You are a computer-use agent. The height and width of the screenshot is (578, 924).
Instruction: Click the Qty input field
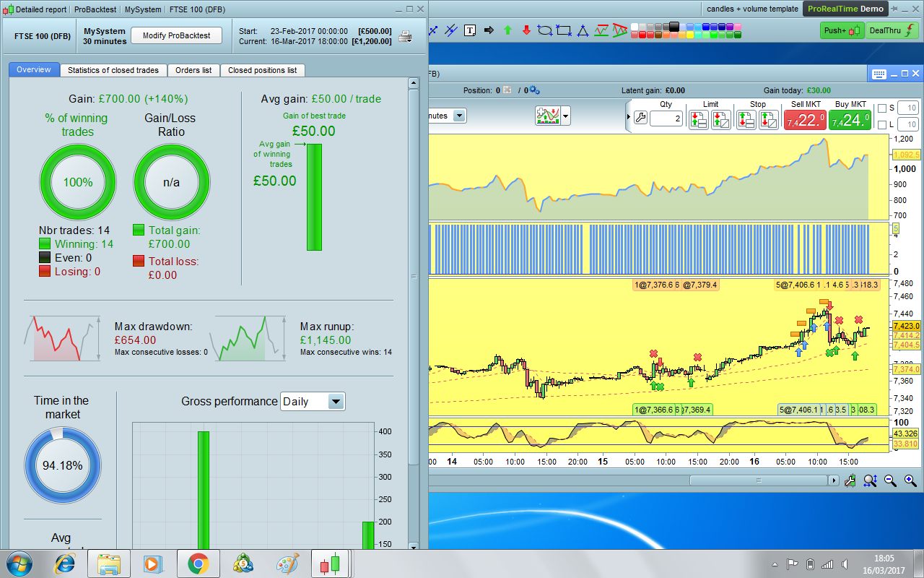tap(666, 118)
